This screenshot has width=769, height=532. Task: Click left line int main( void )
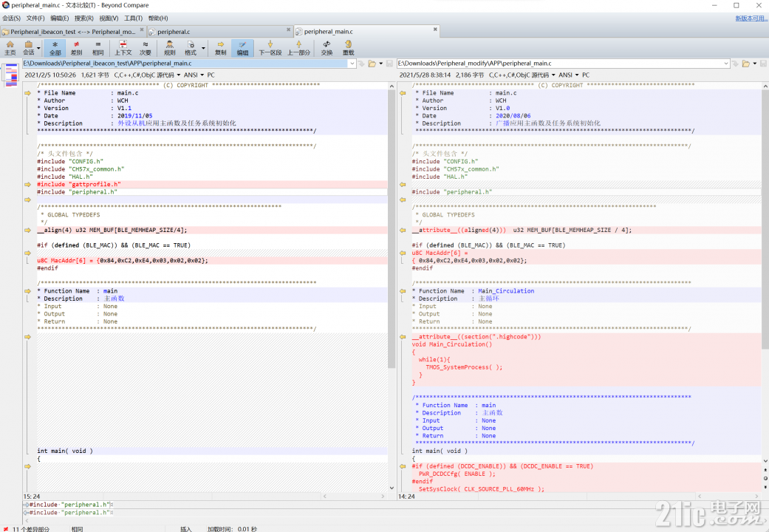(65, 451)
